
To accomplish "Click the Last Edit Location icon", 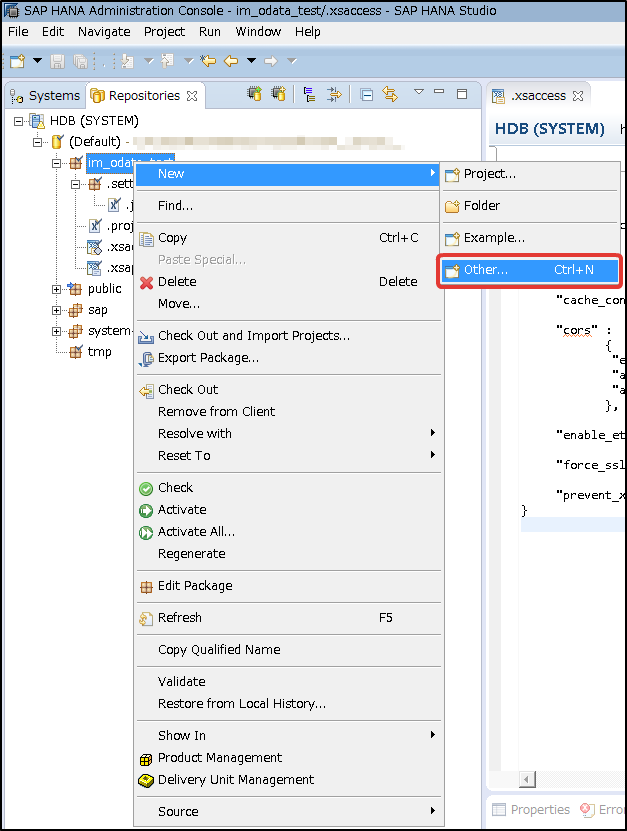I will point(208,61).
